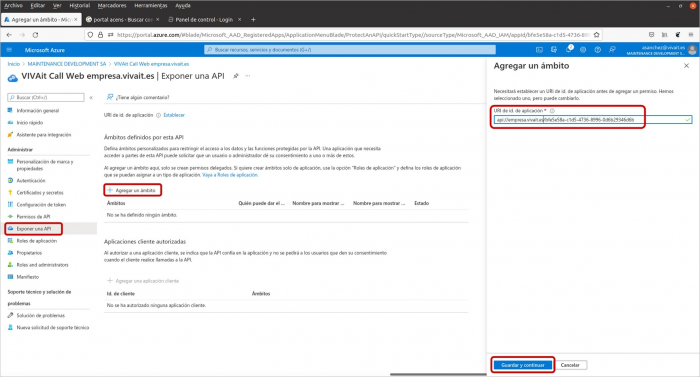
Task: Switch to Panel de control Login tab
Action: click(x=204, y=20)
